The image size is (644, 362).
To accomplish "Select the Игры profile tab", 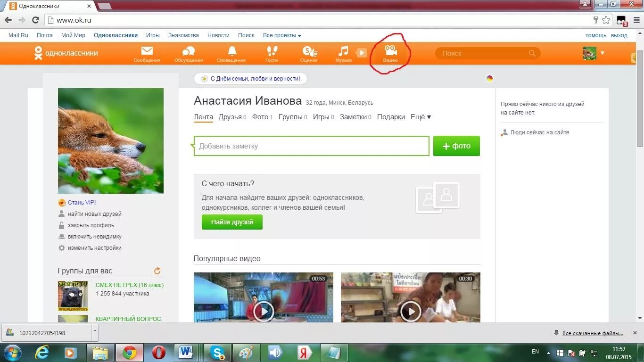I will (323, 117).
